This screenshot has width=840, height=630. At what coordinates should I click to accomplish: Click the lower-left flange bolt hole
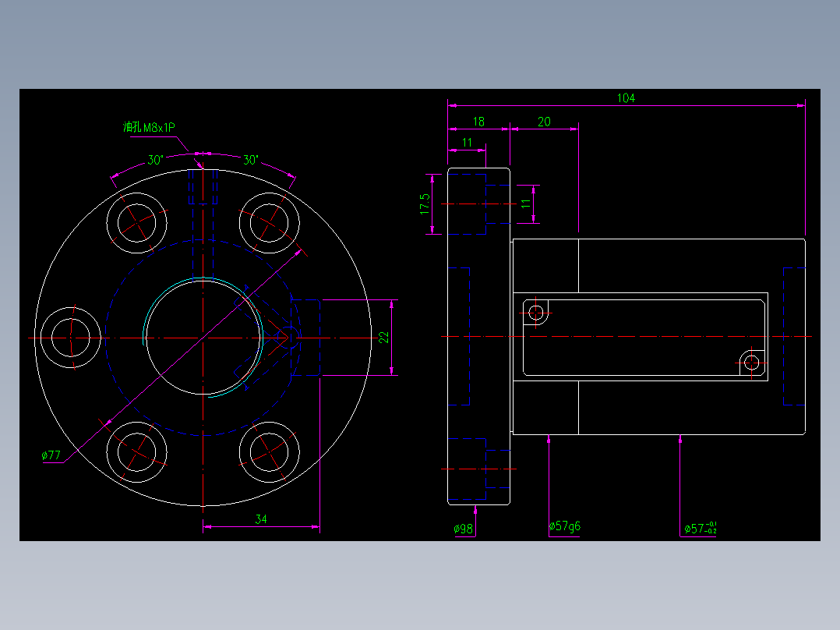[136, 452]
